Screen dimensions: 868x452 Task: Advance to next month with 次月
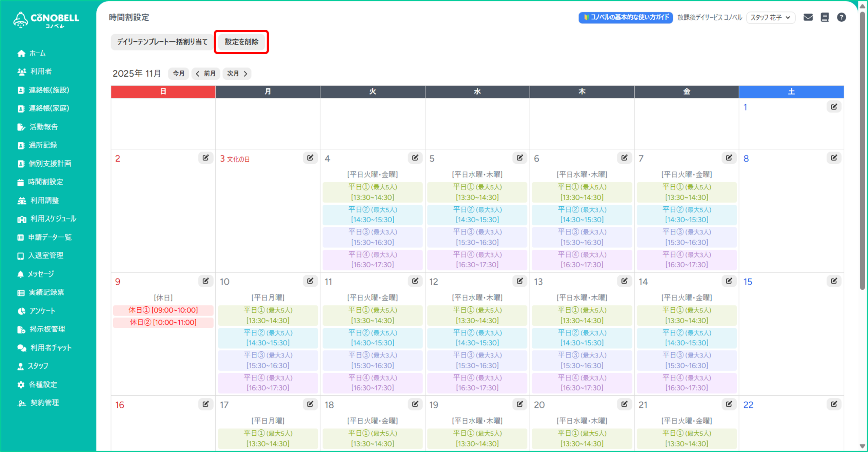(x=237, y=74)
